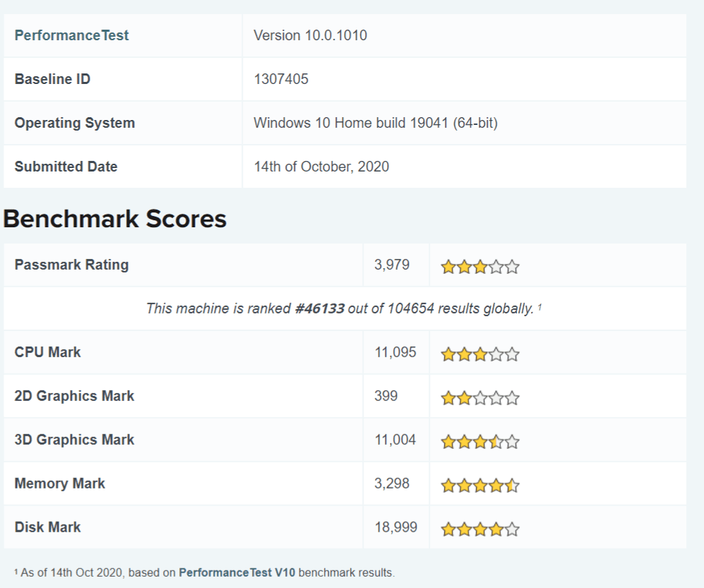Click the 2D Graphics Mark score 399

(386, 396)
